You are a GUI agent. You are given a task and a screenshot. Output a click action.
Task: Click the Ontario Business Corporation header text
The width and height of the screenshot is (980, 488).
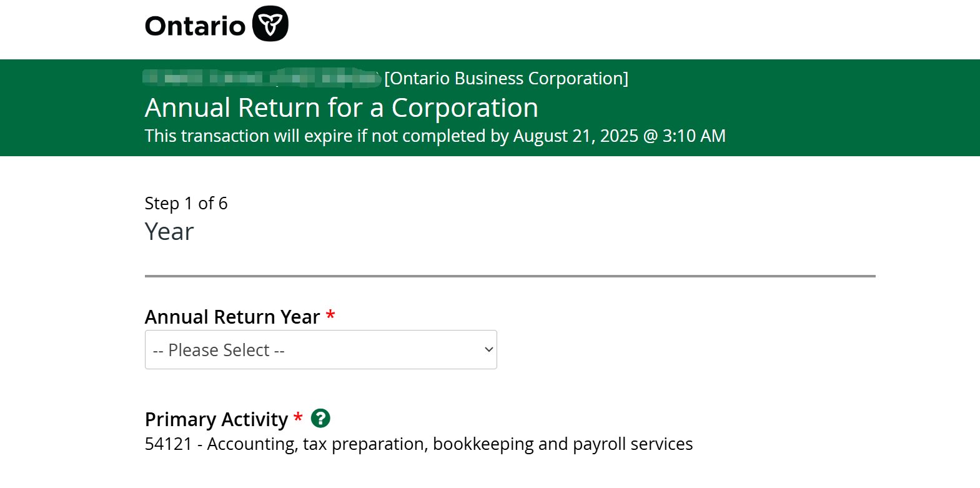pos(507,77)
